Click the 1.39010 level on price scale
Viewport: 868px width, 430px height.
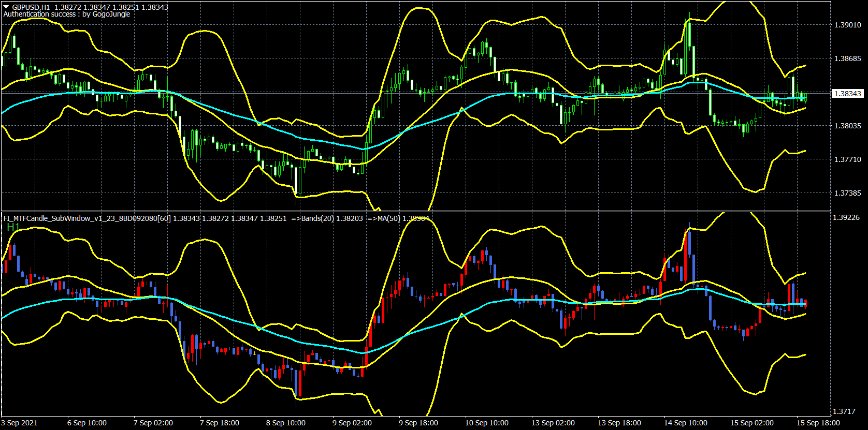(848, 25)
